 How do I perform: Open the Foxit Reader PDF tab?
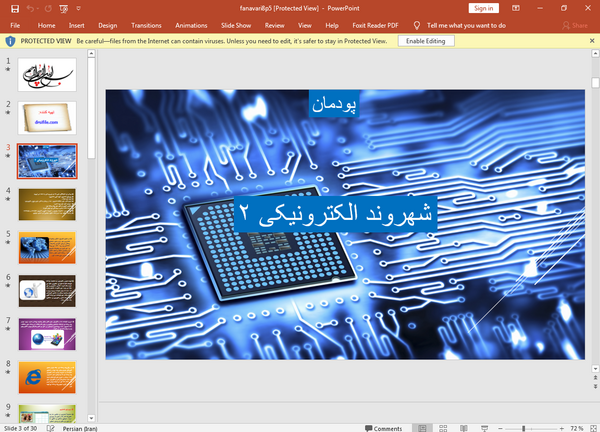(x=375, y=26)
